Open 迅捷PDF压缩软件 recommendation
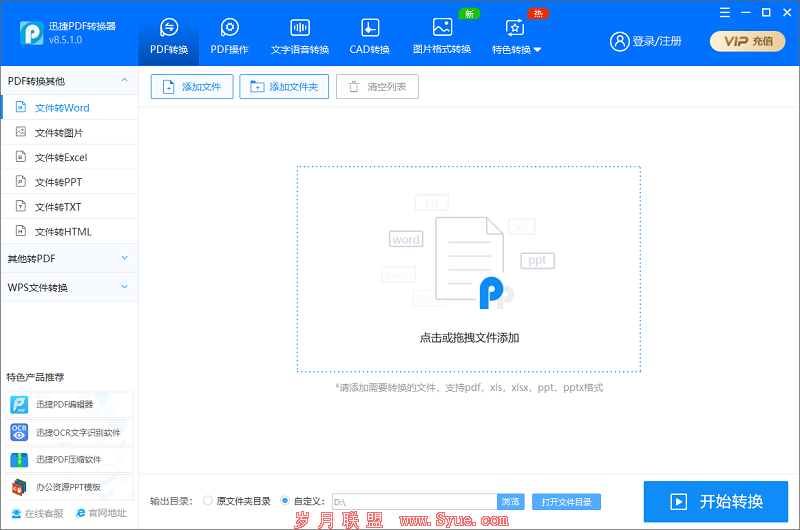800x530 pixels. click(69, 460)
